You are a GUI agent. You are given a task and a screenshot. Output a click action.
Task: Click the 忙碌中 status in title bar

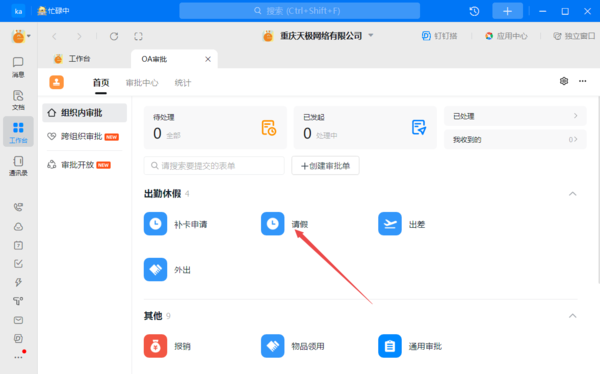(x=54, y=11)
